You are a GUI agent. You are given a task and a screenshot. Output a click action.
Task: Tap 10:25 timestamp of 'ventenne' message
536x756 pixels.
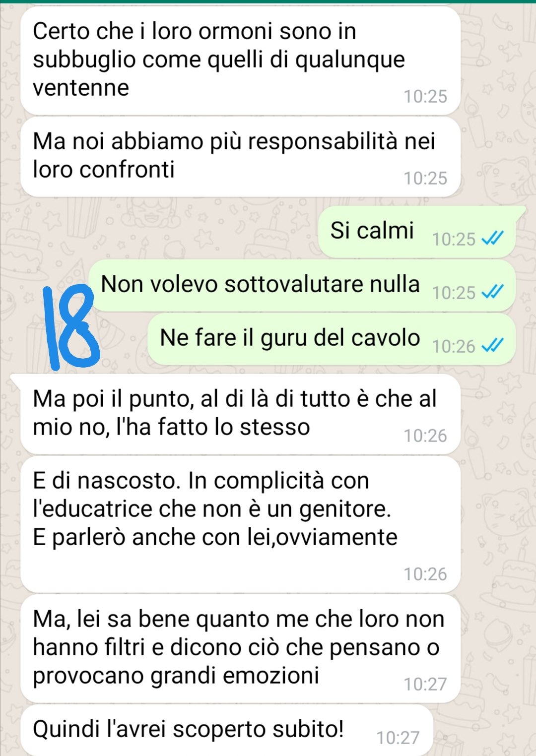click(425, 96)
